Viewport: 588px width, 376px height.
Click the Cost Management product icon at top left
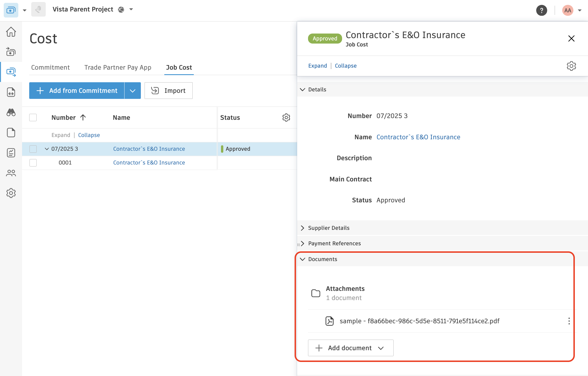click(11, 10)
